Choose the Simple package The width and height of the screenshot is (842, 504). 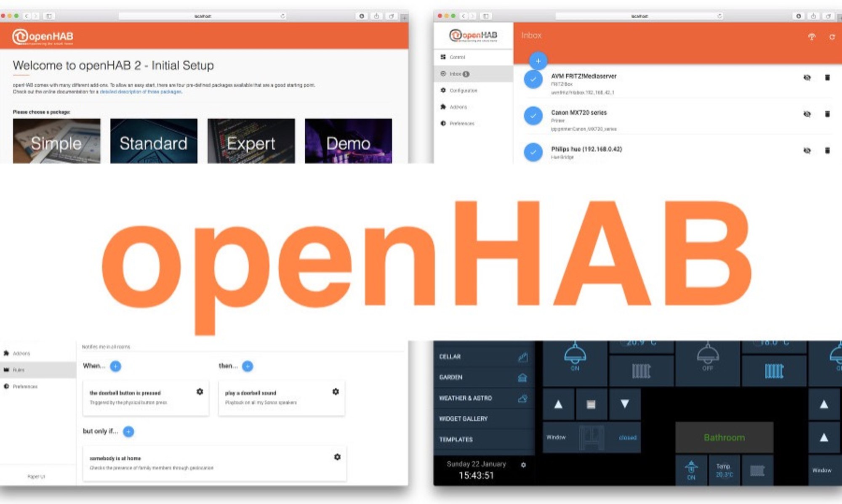coord(56,141)
